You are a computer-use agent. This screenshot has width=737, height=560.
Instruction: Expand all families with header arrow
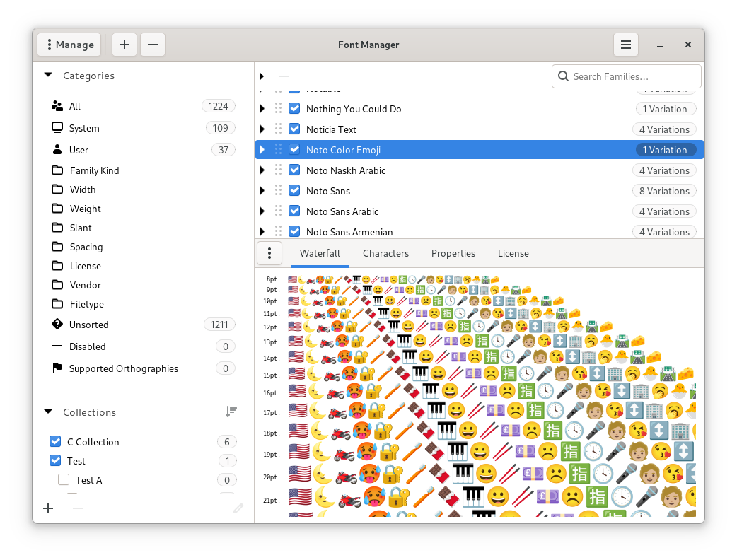coord(262,76)
